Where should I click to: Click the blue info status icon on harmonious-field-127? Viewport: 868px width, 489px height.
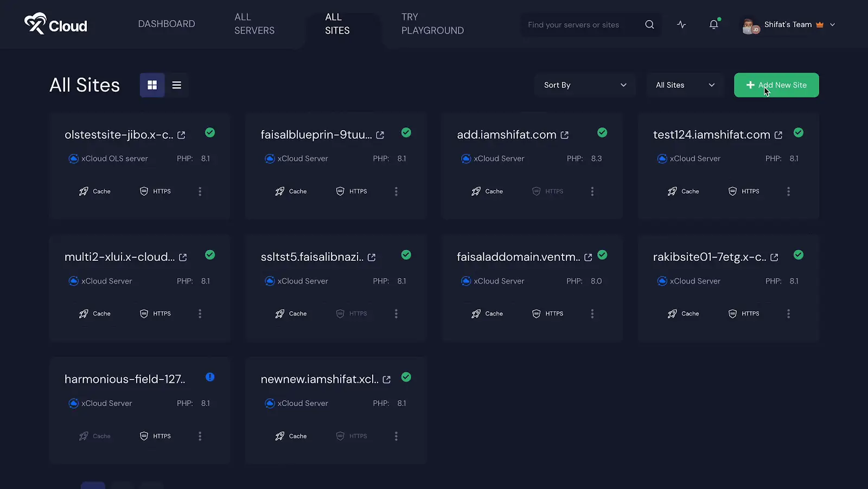click(x=210, y=377)
